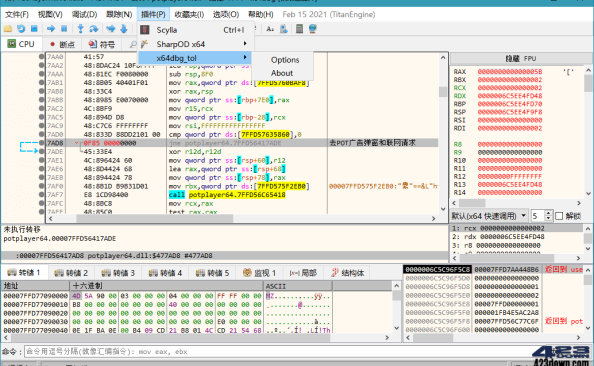Click the step into icon

click(80, 29)
